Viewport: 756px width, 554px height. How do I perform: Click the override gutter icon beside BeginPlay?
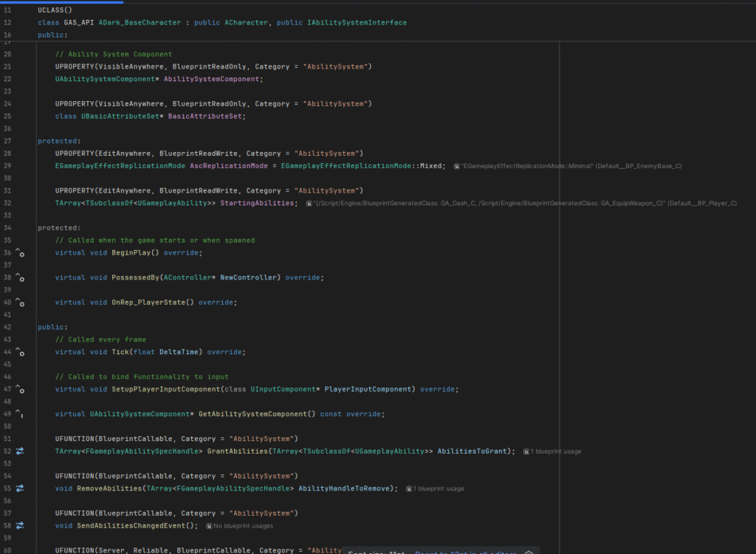pos(18,252)
